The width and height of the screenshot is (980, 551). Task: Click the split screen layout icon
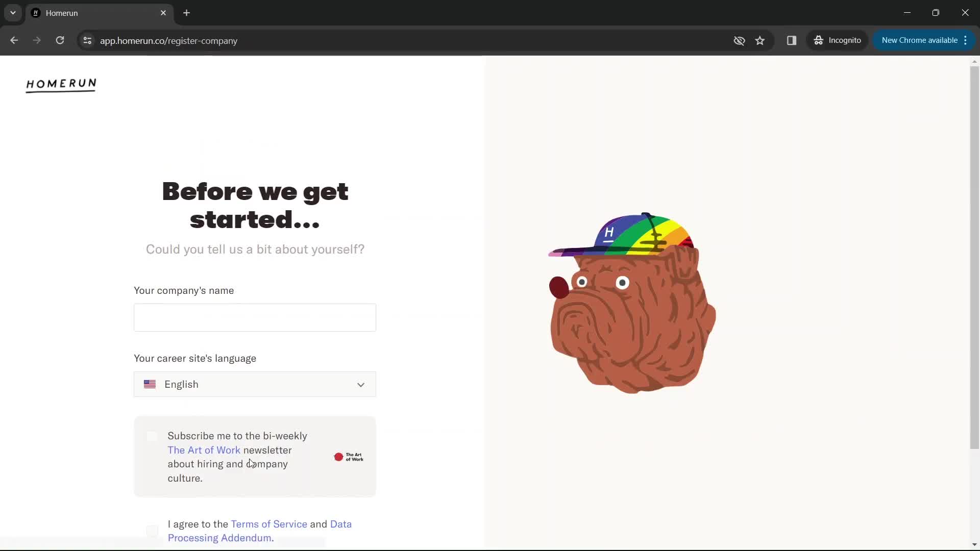point(793,40)
